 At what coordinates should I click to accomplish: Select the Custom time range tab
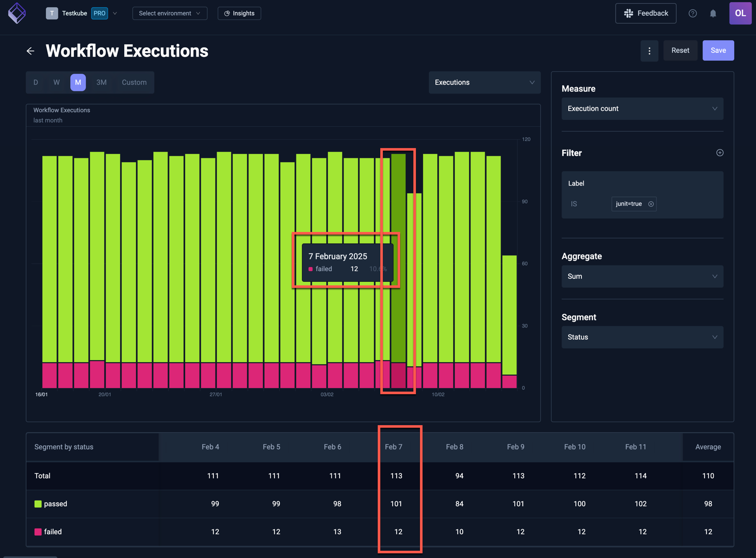(133, 82)
